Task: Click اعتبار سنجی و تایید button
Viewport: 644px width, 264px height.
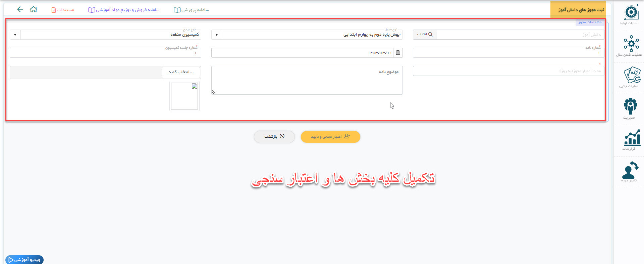Action: tap(330, 137)
